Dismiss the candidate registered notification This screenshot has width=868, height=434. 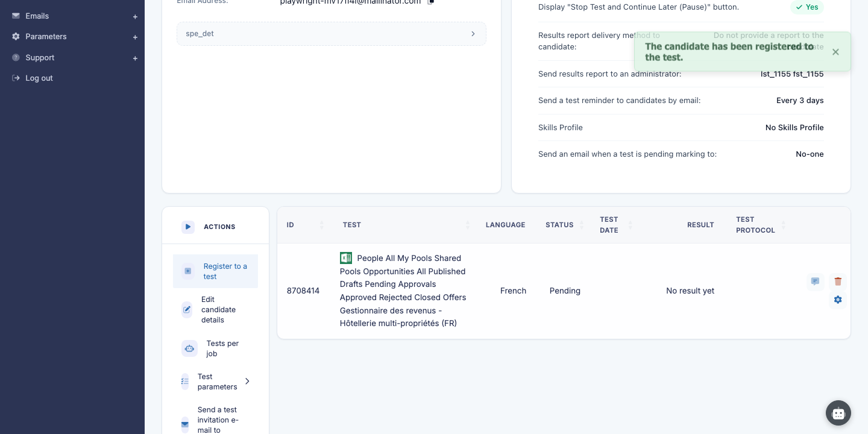coord(835,52)
